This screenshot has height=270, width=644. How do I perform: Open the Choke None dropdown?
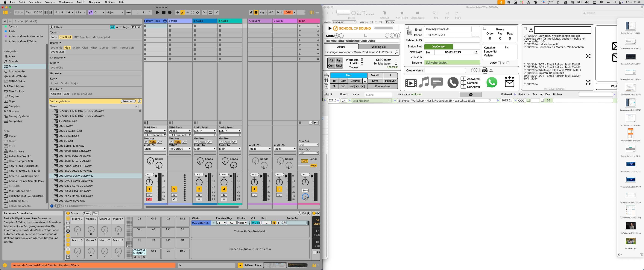(242, 223)
